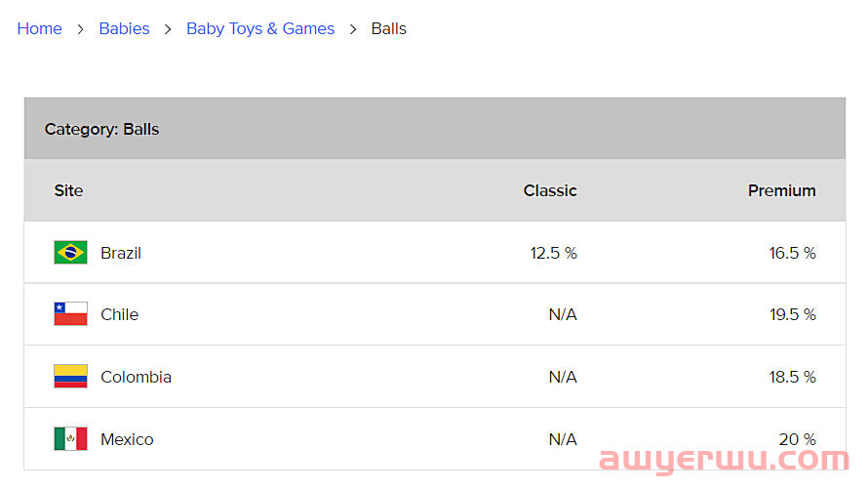The image size is (868, 489).
Task: Click the Premium column header
Action: click(781, 190)
